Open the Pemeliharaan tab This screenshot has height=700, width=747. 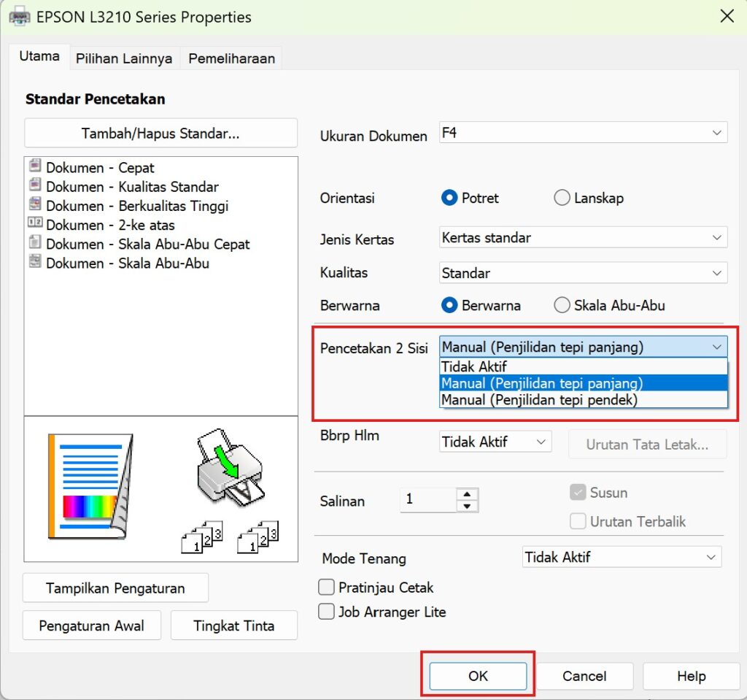click(x=231, y=58)
